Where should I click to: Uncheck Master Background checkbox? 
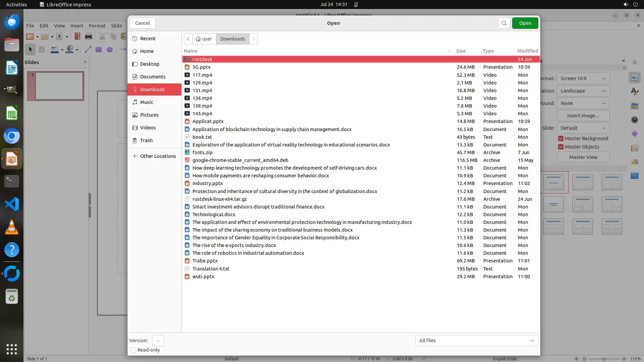[x=561, y=138]
